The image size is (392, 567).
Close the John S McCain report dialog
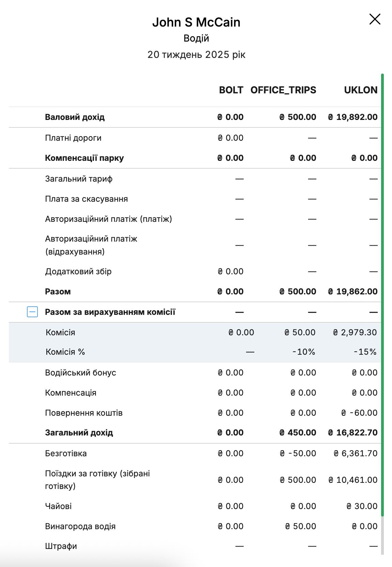pos(375,19)
